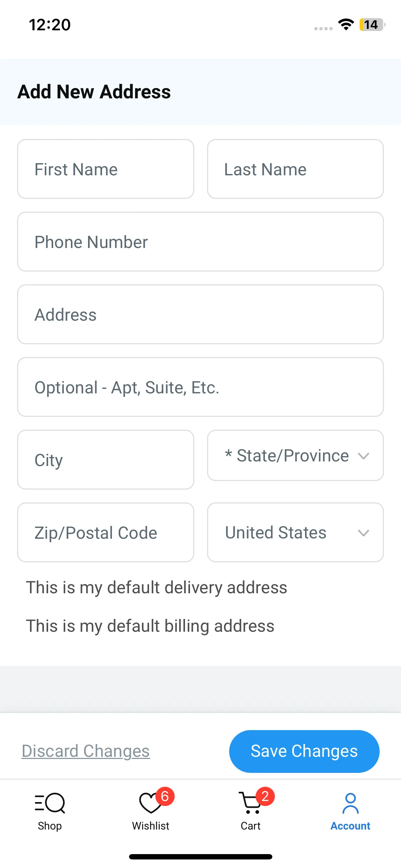Switch to the Account tab label

350,826
